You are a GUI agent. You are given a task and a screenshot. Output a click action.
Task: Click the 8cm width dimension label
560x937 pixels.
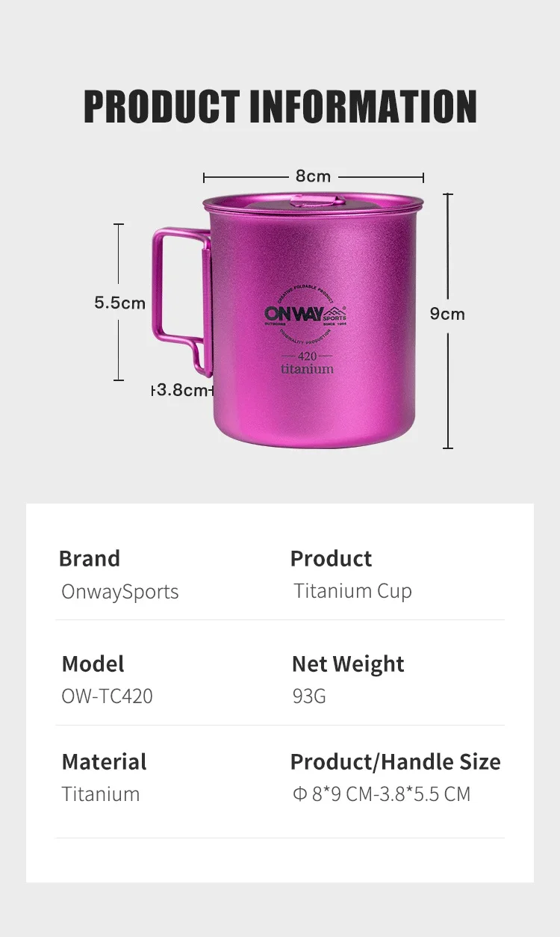tap(313, 176)
